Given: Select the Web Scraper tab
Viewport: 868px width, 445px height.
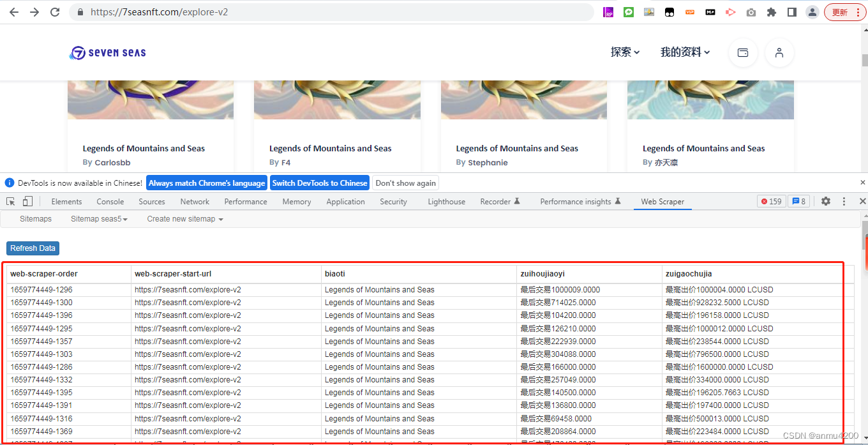Looking at the screenshot, I should 662,201.
